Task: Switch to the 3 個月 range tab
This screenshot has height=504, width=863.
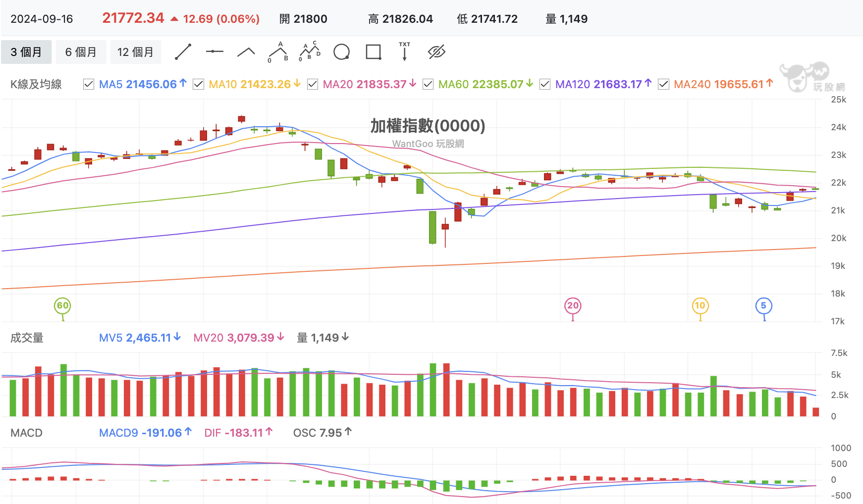Action: pos(26,52)
